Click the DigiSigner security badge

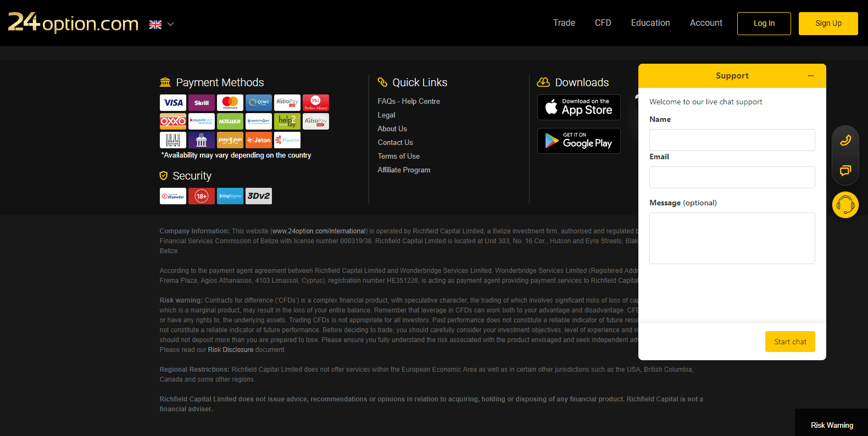click(230, 196)
